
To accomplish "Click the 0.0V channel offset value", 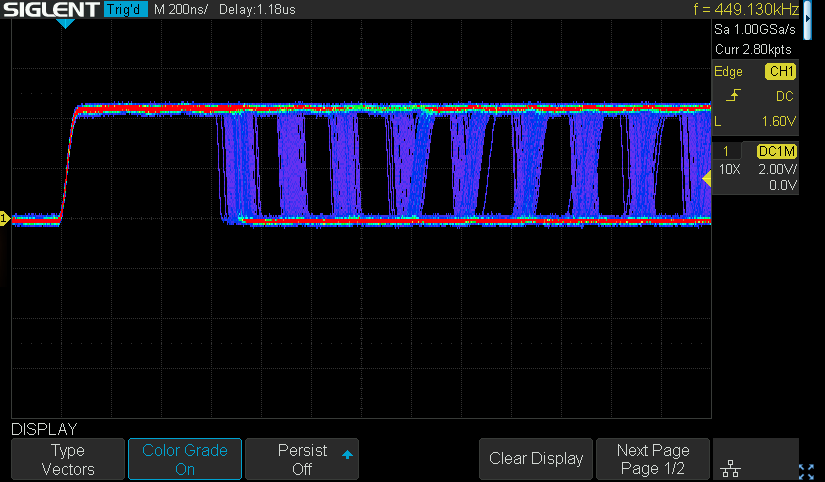I will [783, 185].
